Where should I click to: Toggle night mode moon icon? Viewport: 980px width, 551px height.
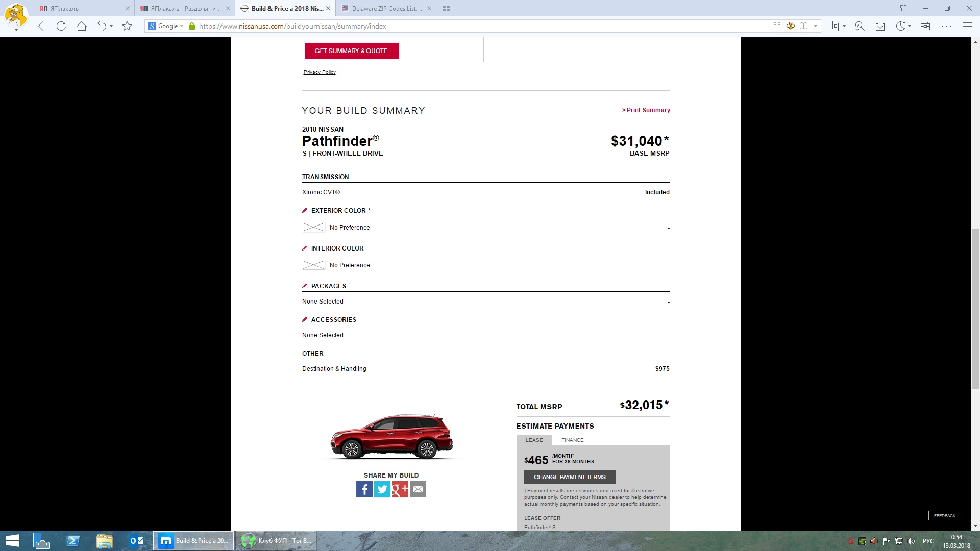[901, 26]
